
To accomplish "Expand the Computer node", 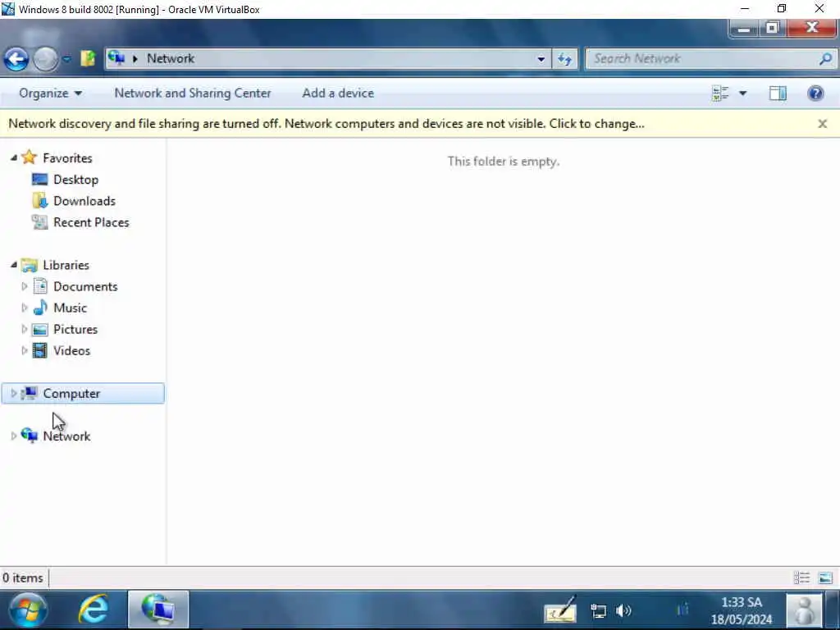I will [x=13, y=393].
